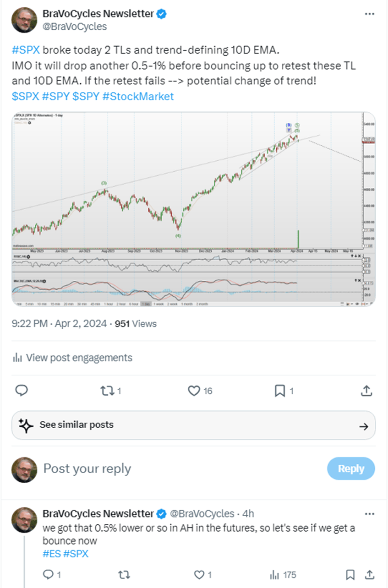Open more options on main post
The height and width of the screenshot is (588, 388).
click(369, 14)
